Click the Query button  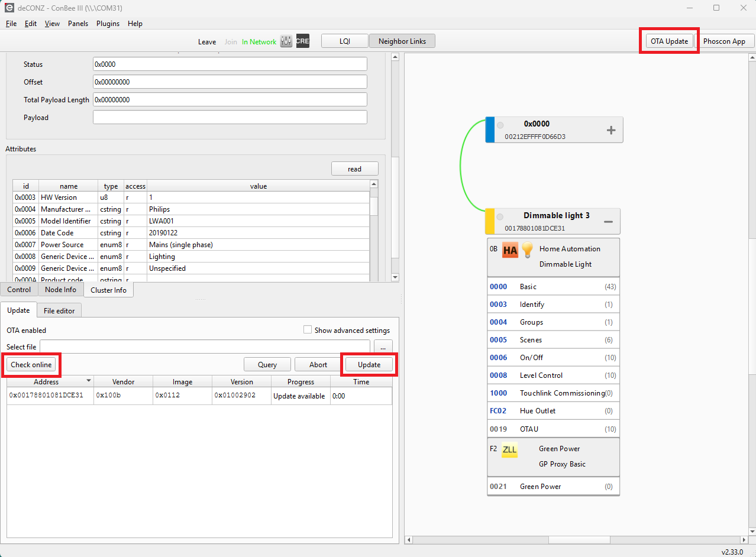[267, 365]
